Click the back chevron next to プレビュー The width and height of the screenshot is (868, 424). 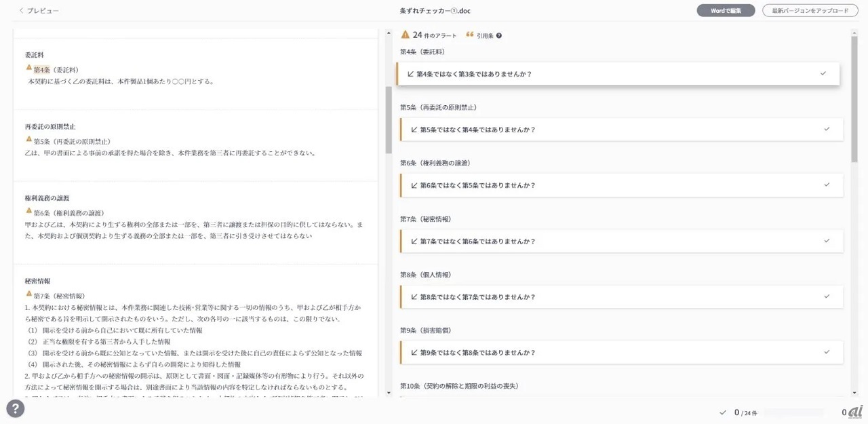click(22, 11)
